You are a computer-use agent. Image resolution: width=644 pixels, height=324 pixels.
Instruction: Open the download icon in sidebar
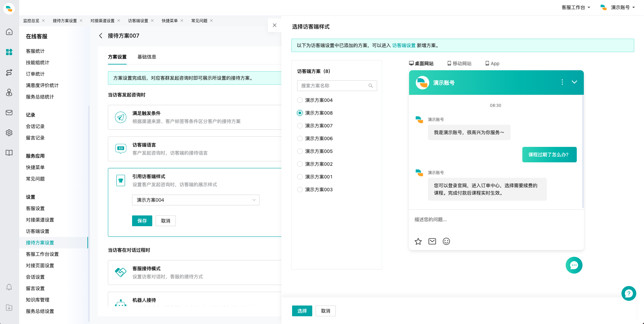click(x=9, y=308)
